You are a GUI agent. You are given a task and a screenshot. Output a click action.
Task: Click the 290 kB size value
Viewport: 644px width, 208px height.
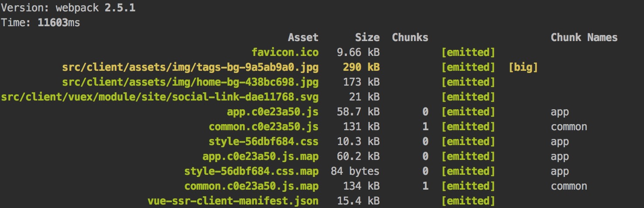pos(361,67)
